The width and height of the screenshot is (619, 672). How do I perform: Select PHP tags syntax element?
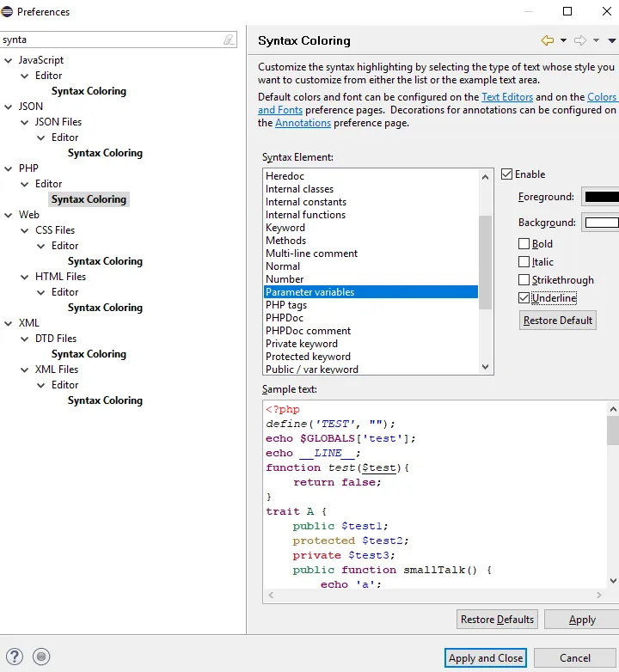[x=371, y=305]
